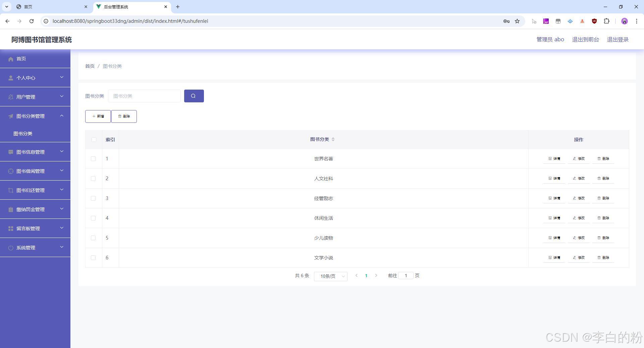Check the row checkbox for 少儿读物
644x348 pixels.
coord(93,238)
